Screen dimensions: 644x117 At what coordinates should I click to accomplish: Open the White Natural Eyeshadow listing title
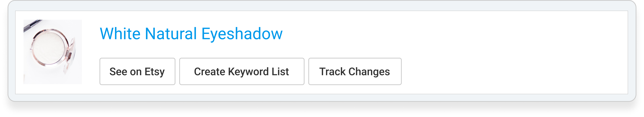[x=191, y=34]
